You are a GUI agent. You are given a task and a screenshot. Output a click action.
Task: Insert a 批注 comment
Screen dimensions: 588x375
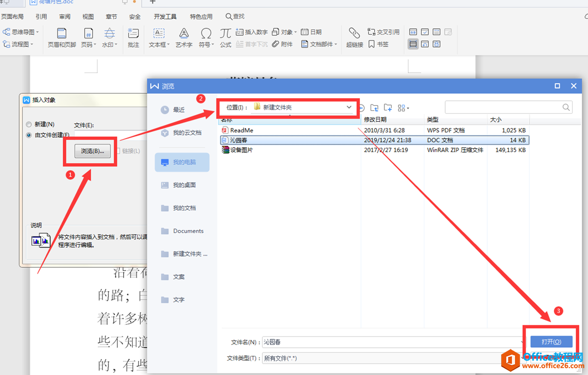pyautogui.click(x=133, y=37)
